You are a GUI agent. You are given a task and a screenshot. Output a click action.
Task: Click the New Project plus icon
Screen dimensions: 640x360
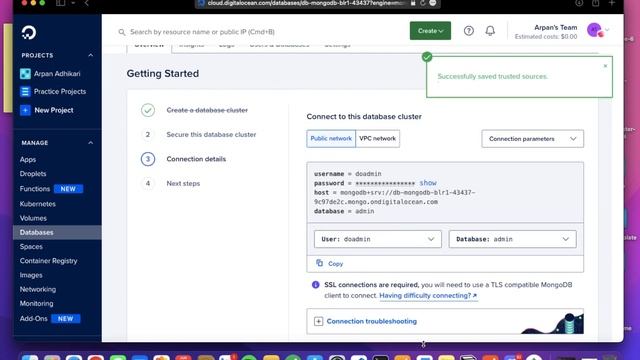click(x=25, y=110)
